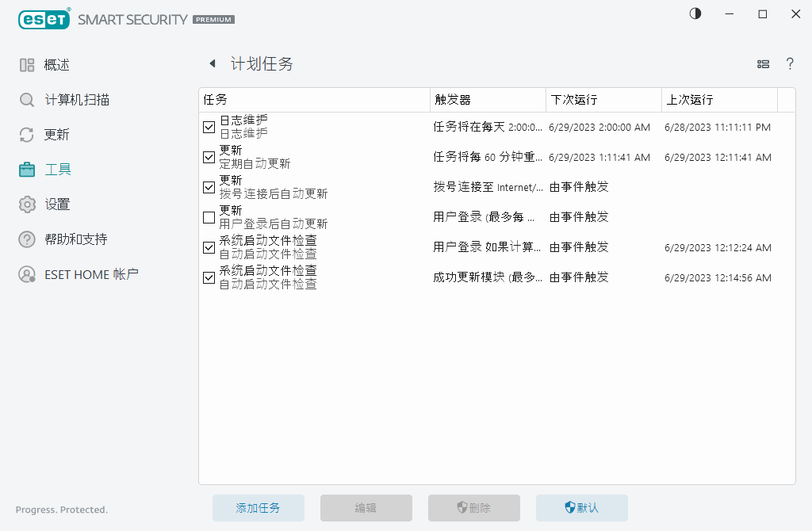This screenshot has height=531, width=812.
Task: Toggle the dark mode contrast icon
Action: (x=695, y=13)
